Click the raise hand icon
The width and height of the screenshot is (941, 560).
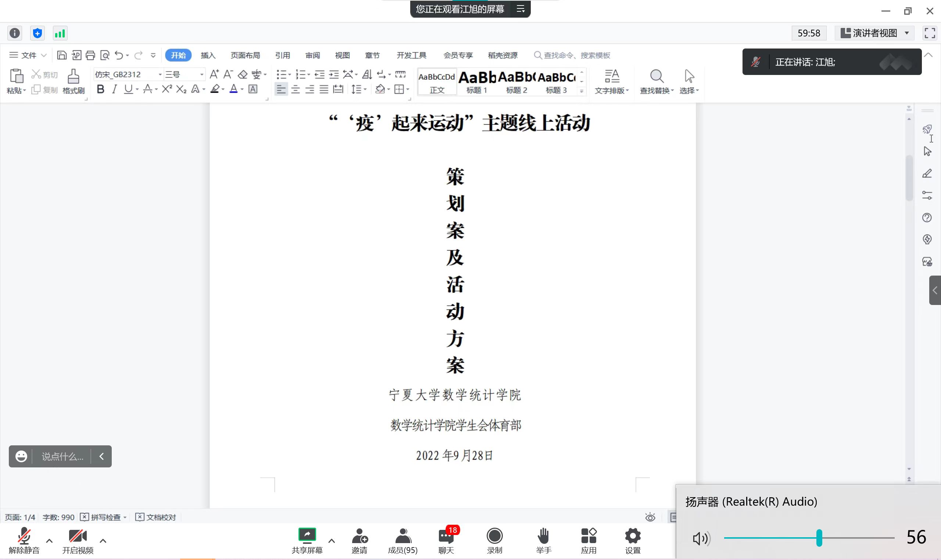[x=543, y=536]
